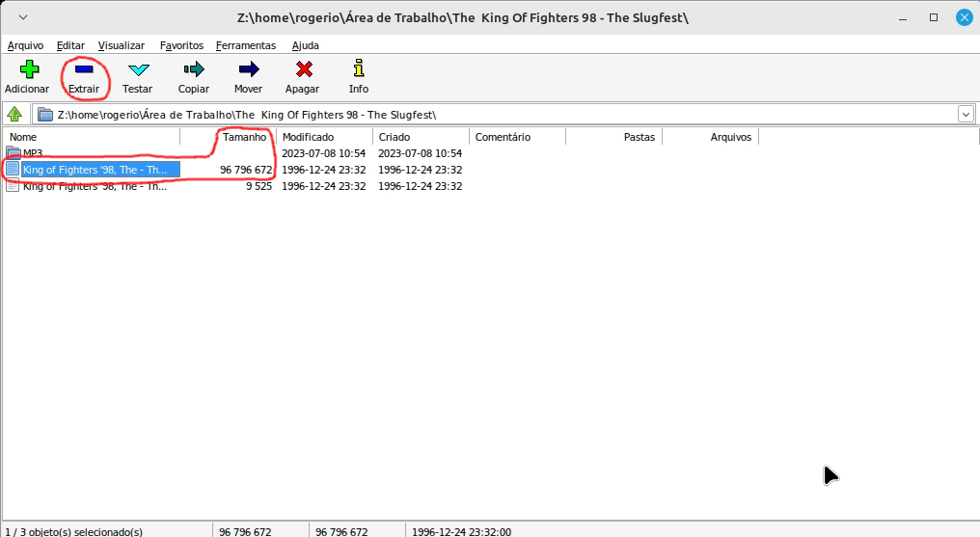Select the 9 525 byte King of Fighters file
Image resolution: width=980 pixels, height=537 pixels.
point(95,186)
